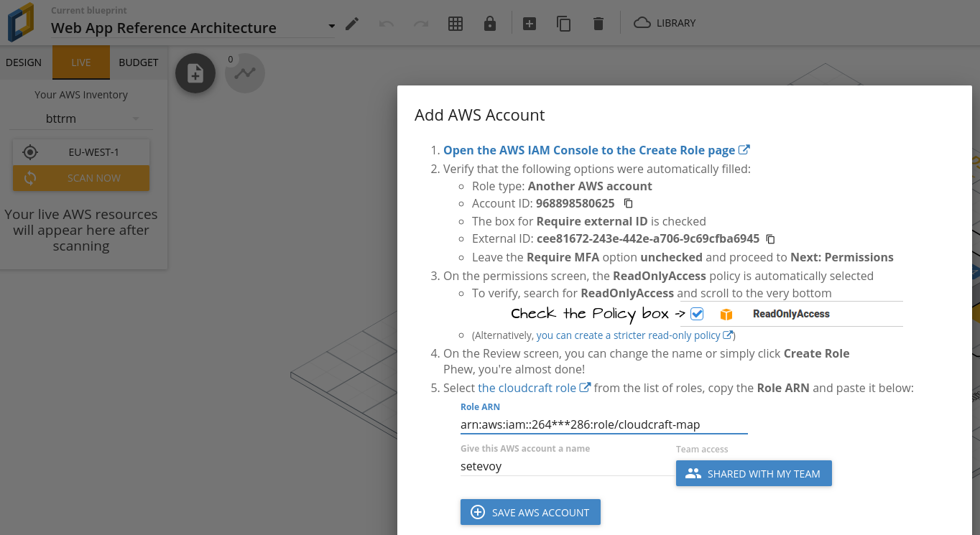Click the add new blueprint plus icon
The image size is (980, 535).
pos(530,24)
